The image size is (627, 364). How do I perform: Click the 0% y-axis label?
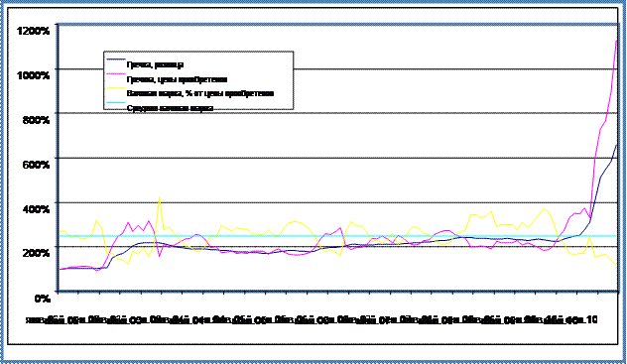click(42, 299)
